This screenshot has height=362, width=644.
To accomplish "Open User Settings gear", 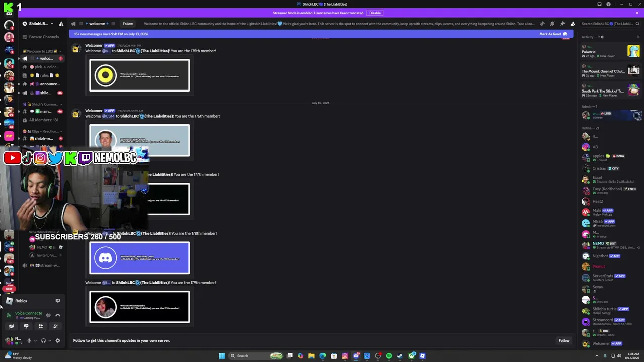I will (58, 341).
